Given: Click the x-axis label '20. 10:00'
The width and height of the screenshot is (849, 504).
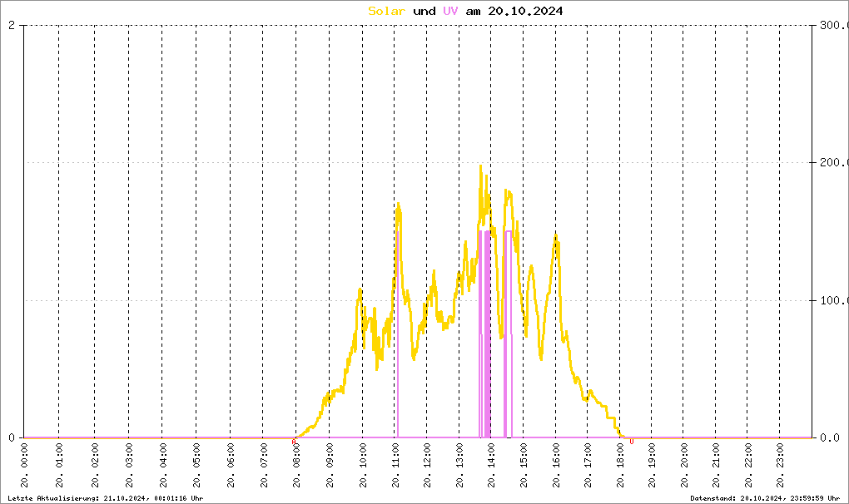Looking at the screenshot, I should [x=363, y=466].
